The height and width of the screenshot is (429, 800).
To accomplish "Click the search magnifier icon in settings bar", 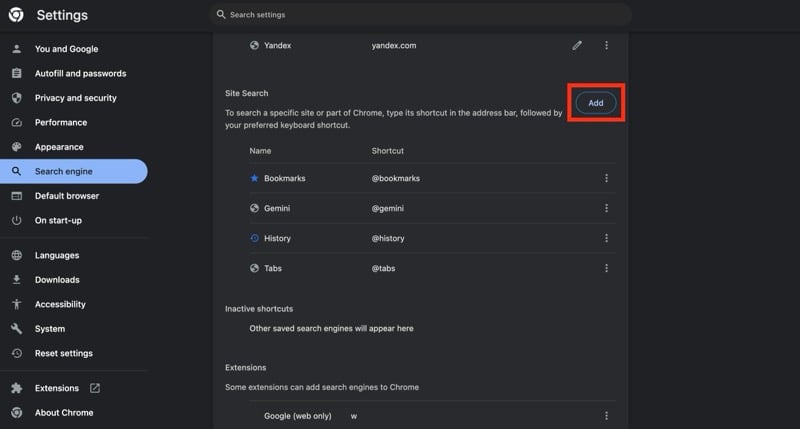I will pyautogui.click(x=221, y=15).
